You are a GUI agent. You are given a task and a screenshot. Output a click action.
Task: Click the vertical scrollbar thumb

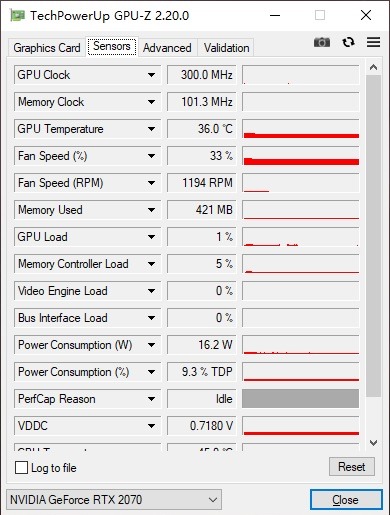pos(373,236)
